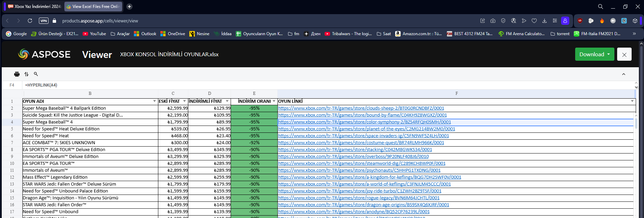Open the edit page pencil icon

click(483, 21)
